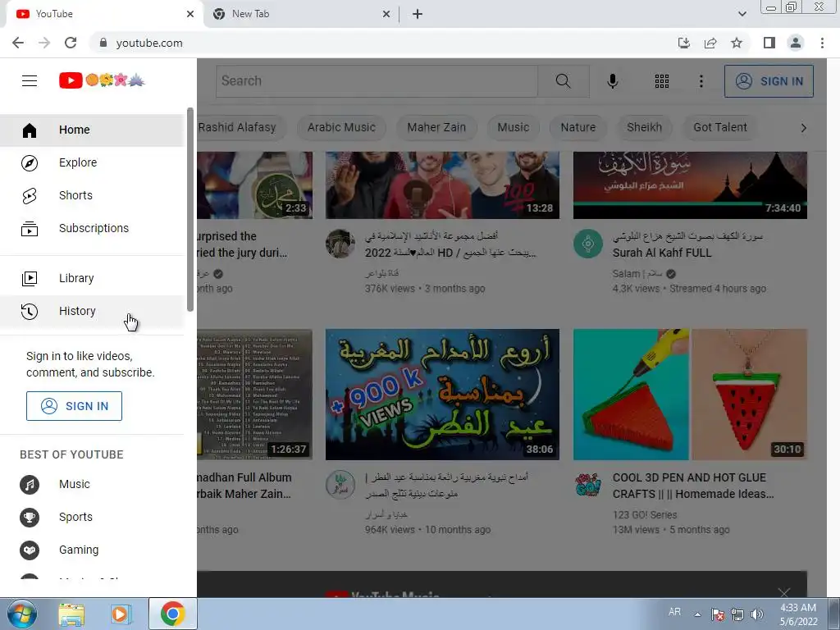Reload the page with the refresh icon
Image resolution: width=840 pixels, height=630 pixels.
coord(71,43)
